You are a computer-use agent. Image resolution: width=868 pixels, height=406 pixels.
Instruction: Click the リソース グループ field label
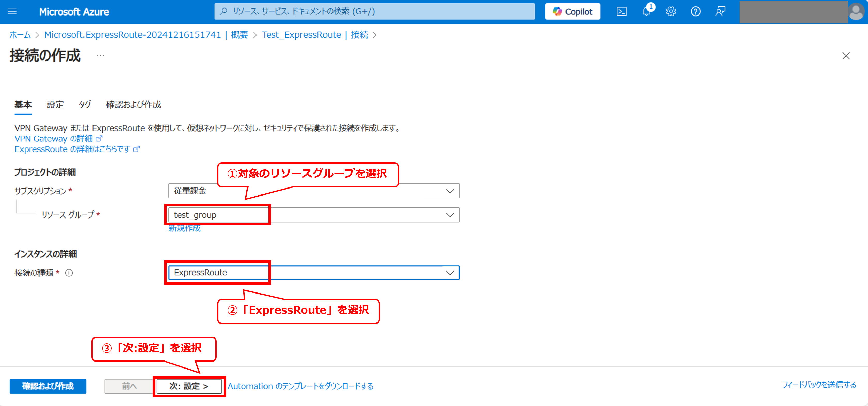68,214
